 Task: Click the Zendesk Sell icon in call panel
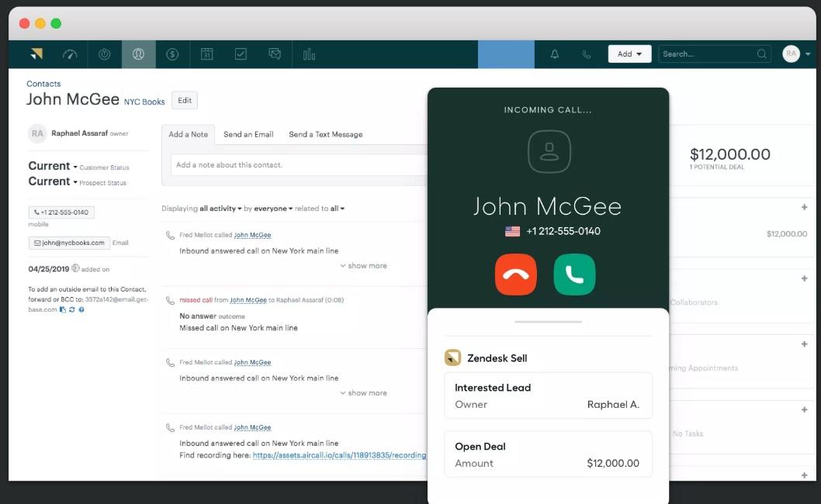[x=452, y=357]
